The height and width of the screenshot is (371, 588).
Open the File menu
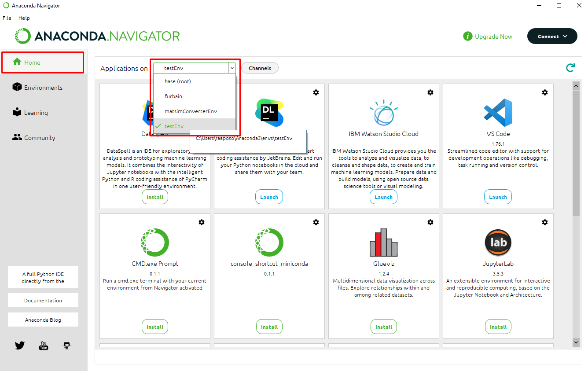[x=7, y=18]
